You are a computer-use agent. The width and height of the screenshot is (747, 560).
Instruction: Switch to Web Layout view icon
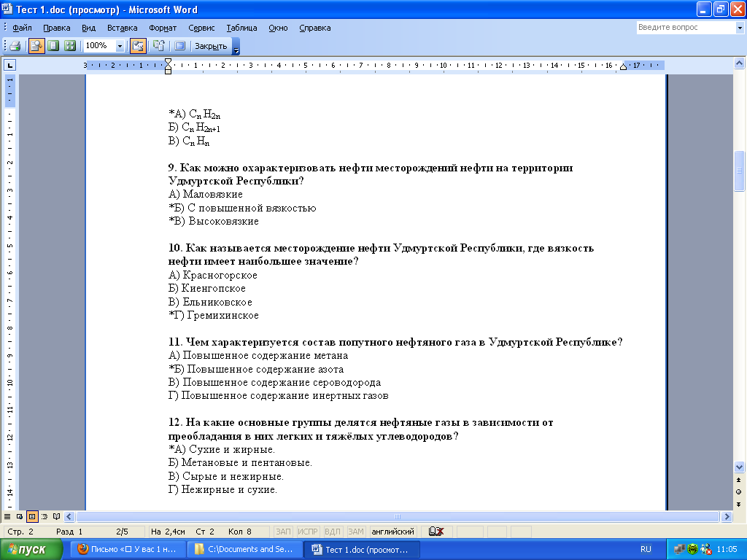(x=20, y=516)
